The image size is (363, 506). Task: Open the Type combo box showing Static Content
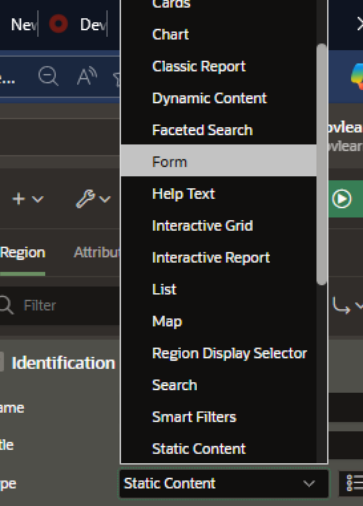pos(224,484)
